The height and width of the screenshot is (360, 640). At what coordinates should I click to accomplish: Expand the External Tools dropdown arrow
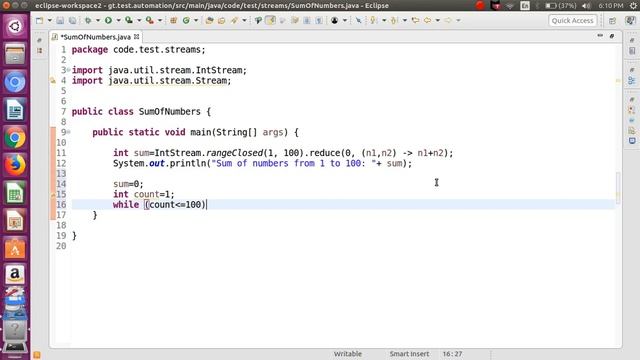coord(160,20)
